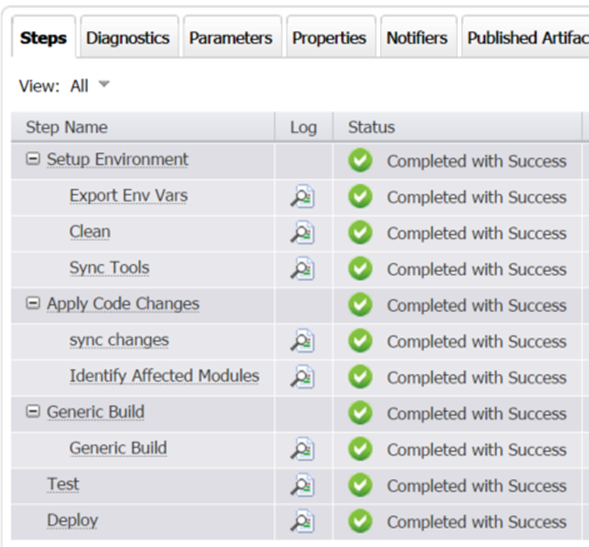Open the View filter dropdown arrow
Viewport: 589px width, 547px height.
(x=104, y=84)
